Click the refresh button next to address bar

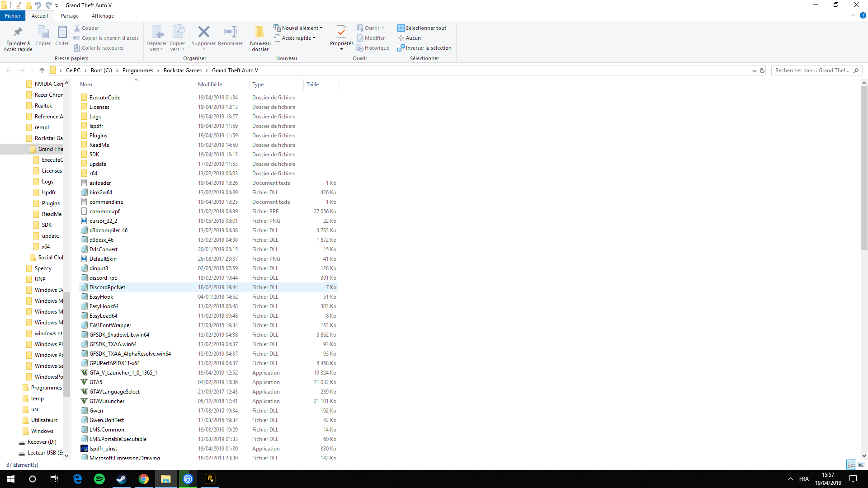coord(762,70)
